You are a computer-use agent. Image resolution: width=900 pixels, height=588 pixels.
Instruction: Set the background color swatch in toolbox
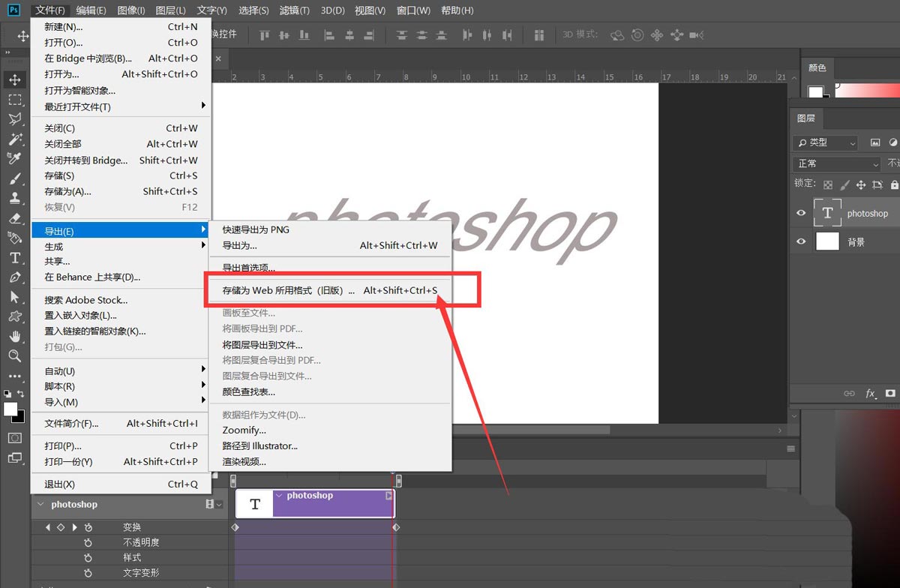click(x=21, y=418)
